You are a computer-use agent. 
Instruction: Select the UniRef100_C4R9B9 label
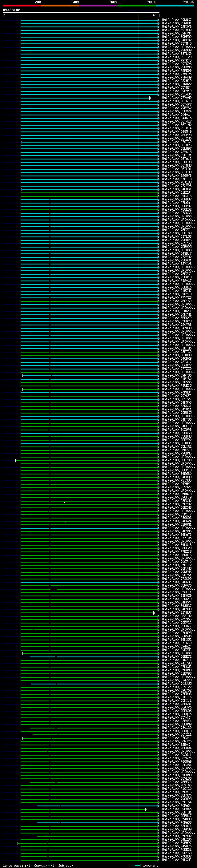pos(176,609)
